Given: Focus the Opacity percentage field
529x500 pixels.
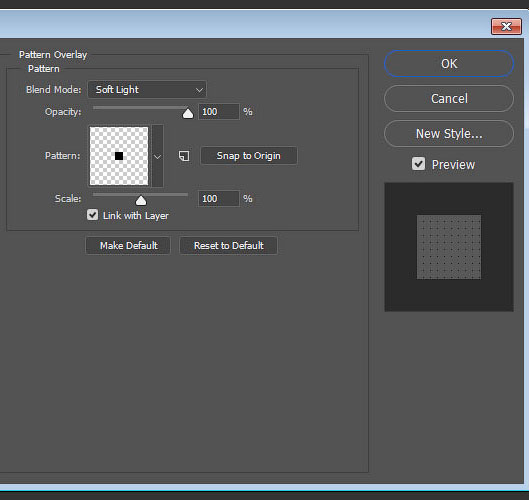Looking at the screenshot, I should tap(219, 112).
